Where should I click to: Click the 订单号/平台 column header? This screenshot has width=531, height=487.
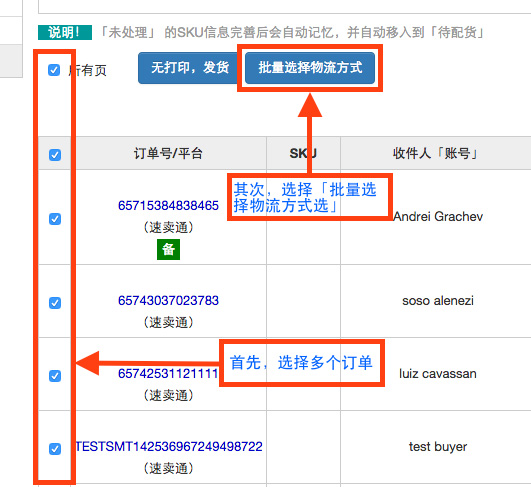point(168,153)
